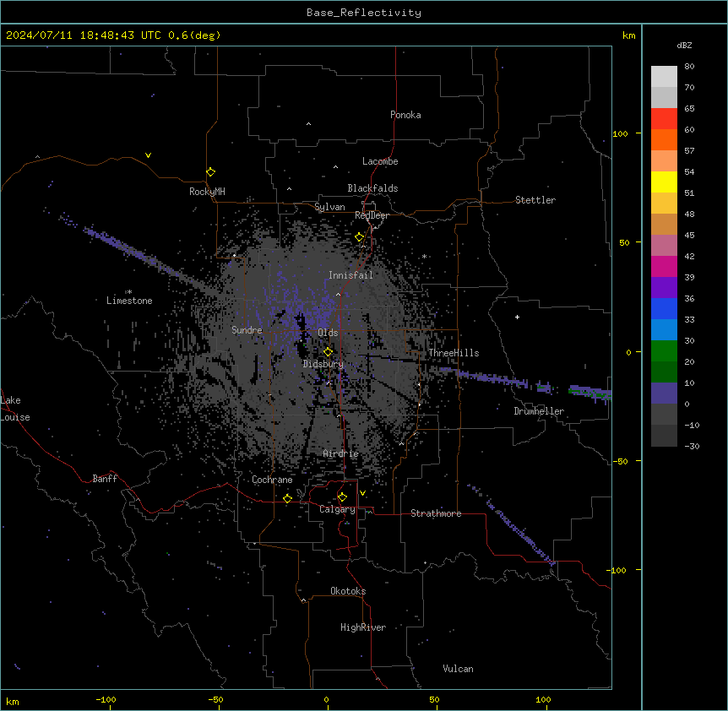Click the HighRiver label
Image resolution: width=728 pixels, height=711 pixels.
click(363, 627)
